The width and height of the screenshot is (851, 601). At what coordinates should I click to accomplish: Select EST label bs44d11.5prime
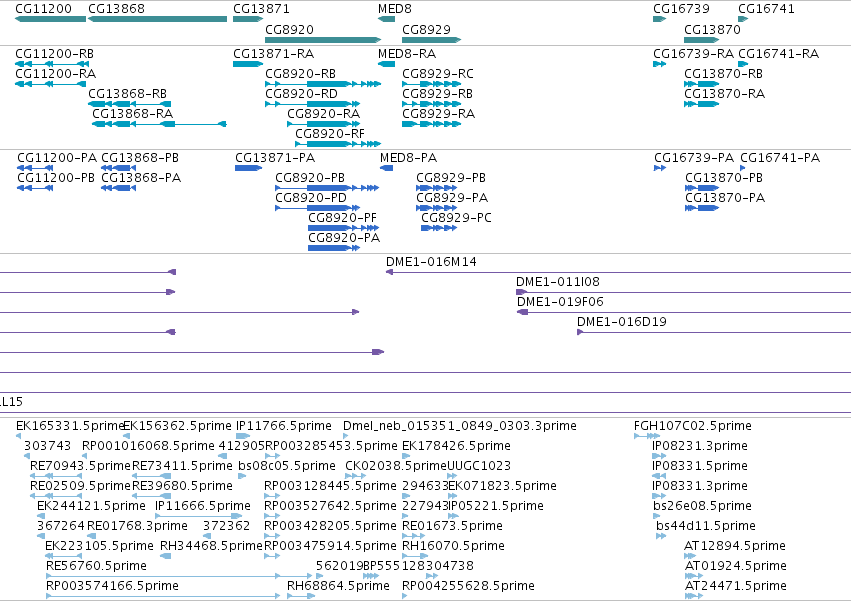click(x=706, y=526)
